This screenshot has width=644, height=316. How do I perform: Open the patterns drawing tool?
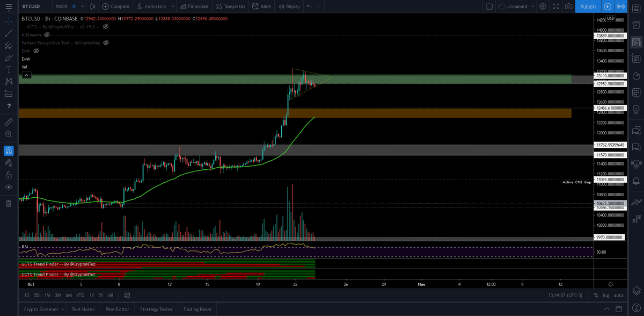pyautogui.click(x=9, y=82)
